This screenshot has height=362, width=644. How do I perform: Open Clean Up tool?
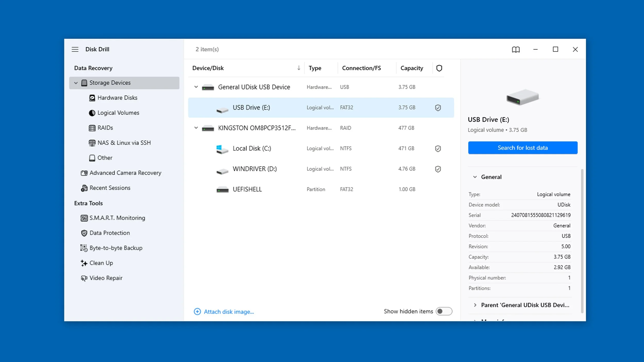point(101,263)
